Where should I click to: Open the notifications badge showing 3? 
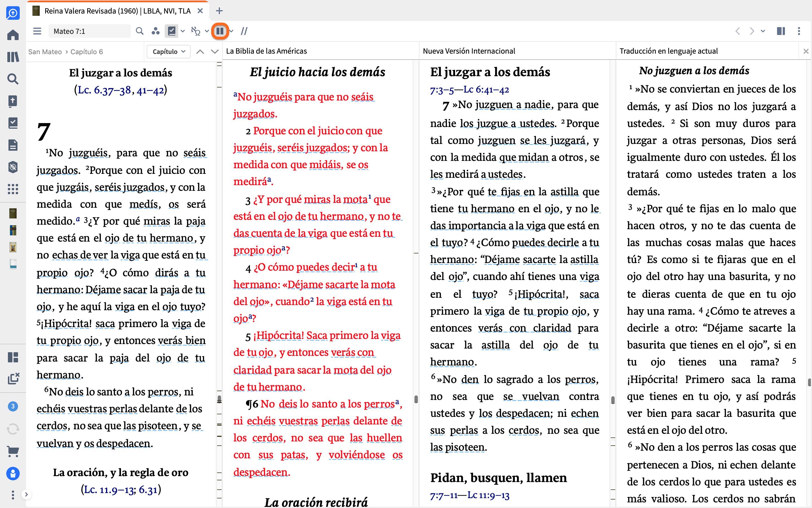pyautogui.click(x=13, y=406)
